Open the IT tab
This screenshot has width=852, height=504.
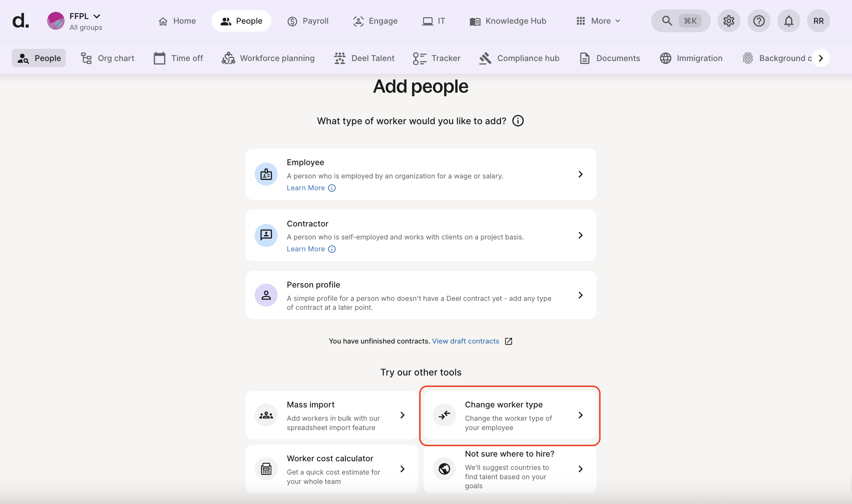coord(434,21)
